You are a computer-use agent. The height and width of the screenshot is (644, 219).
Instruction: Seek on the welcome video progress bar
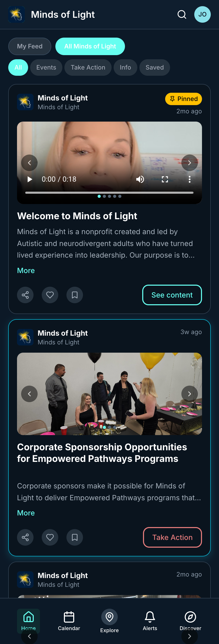109,192
